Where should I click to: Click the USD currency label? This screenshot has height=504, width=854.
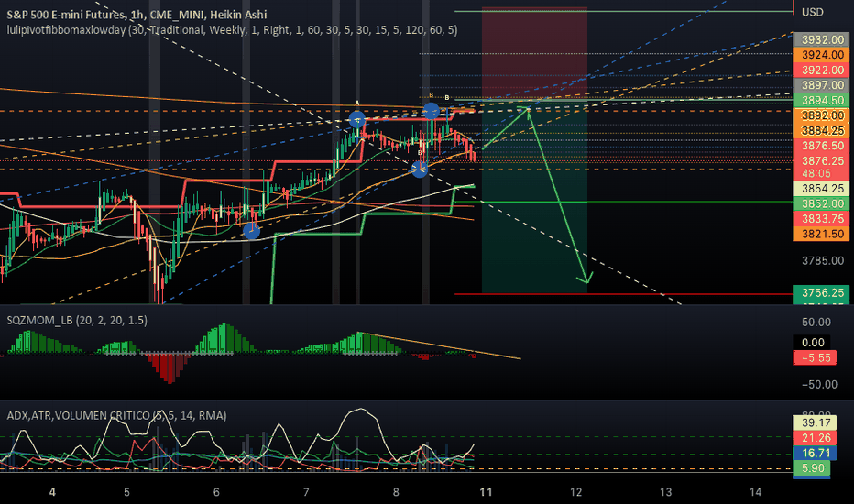(x=812, y=12)
